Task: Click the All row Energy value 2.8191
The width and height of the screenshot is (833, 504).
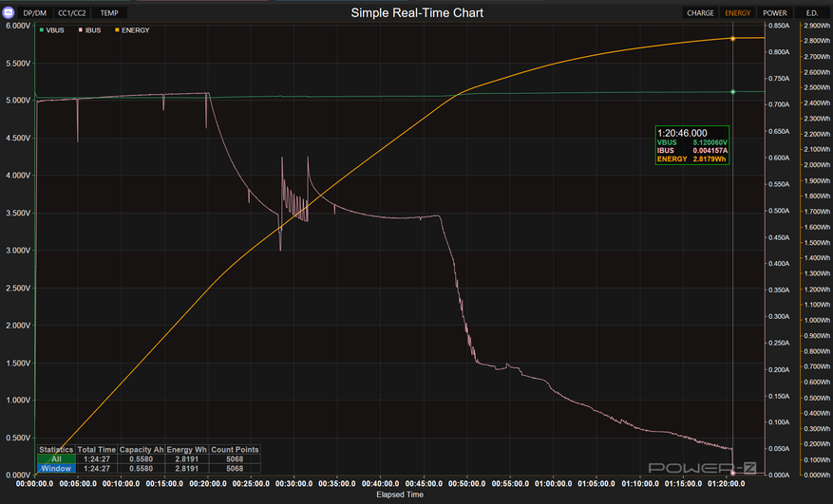Action: [x=187, y=459]
